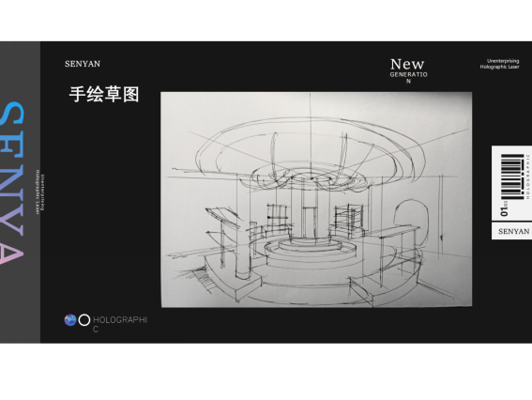Screen dimensions: 532x400
Task: Select the 手绘草图 title
Action: [x=104, y=94]
